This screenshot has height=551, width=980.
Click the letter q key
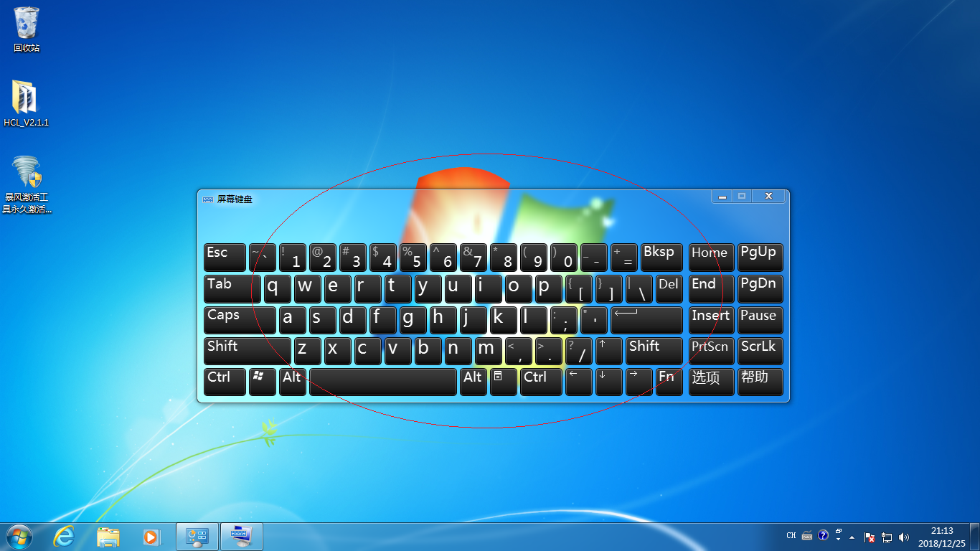pyautogui.click(x=277, y=289)
